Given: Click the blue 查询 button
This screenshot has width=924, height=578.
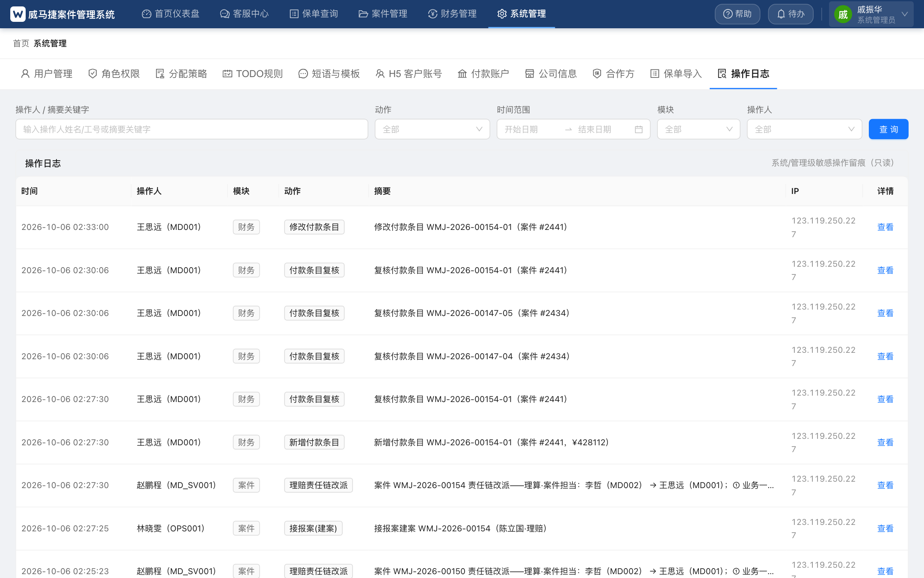Looking at the screenshot, I should click(888, 129).
